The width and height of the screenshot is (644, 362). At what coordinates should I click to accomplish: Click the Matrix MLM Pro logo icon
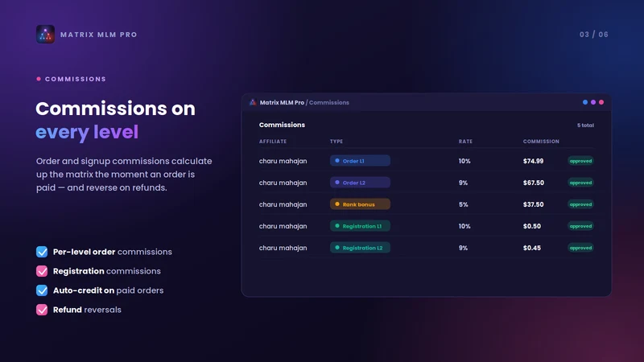pos(45,34)
